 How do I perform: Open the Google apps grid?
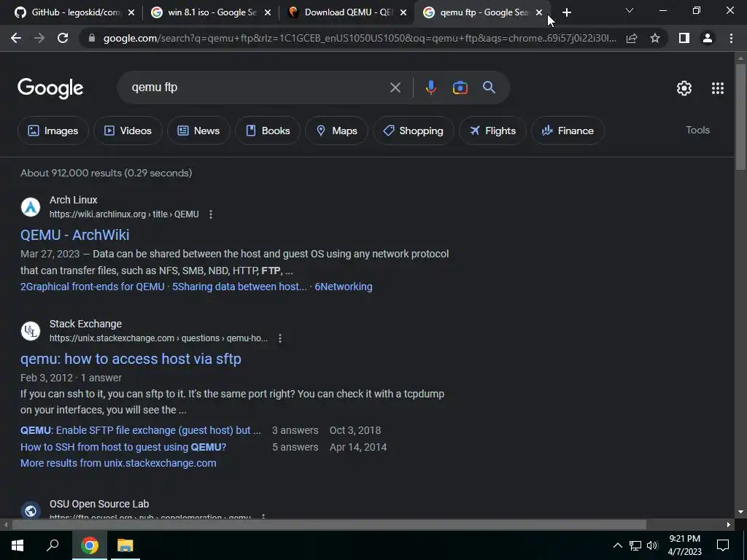click(x=718, y=88)
